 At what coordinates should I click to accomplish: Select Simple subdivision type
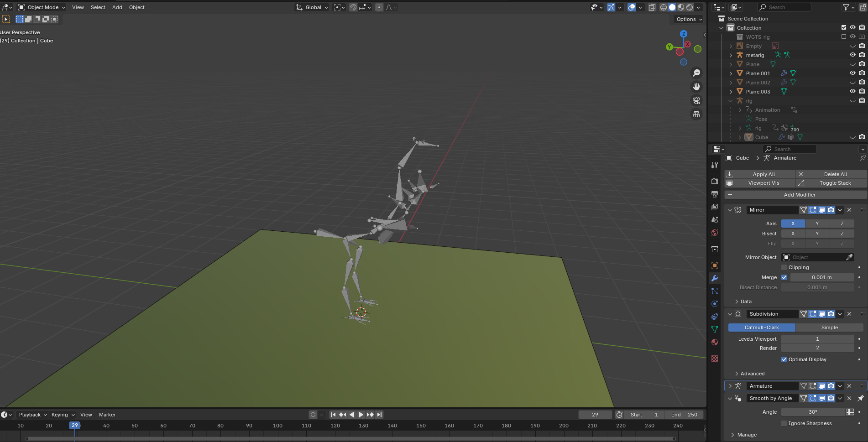[x=829, y=328]
